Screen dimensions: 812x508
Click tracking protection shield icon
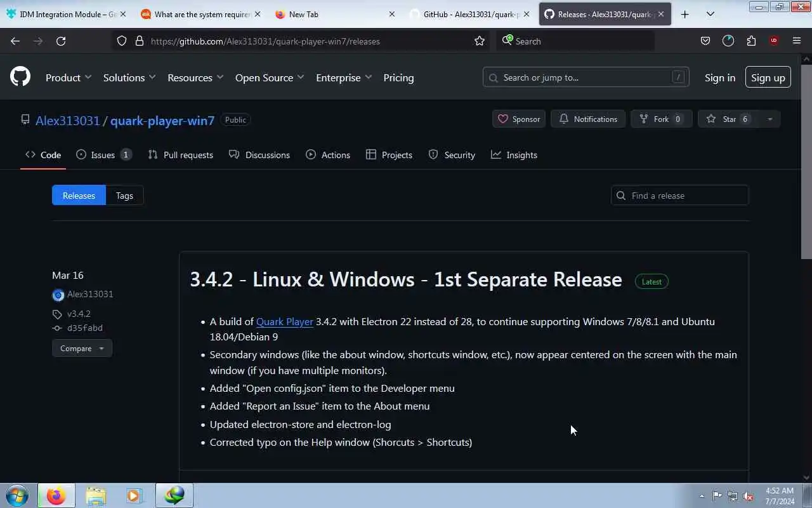(x=121, y=41)
